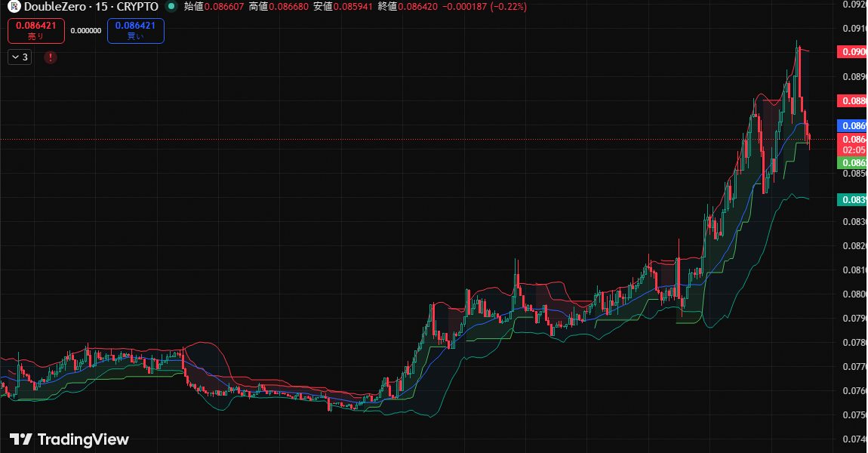
Task: Select the red 0.088 price label
Action: point(852,100)
